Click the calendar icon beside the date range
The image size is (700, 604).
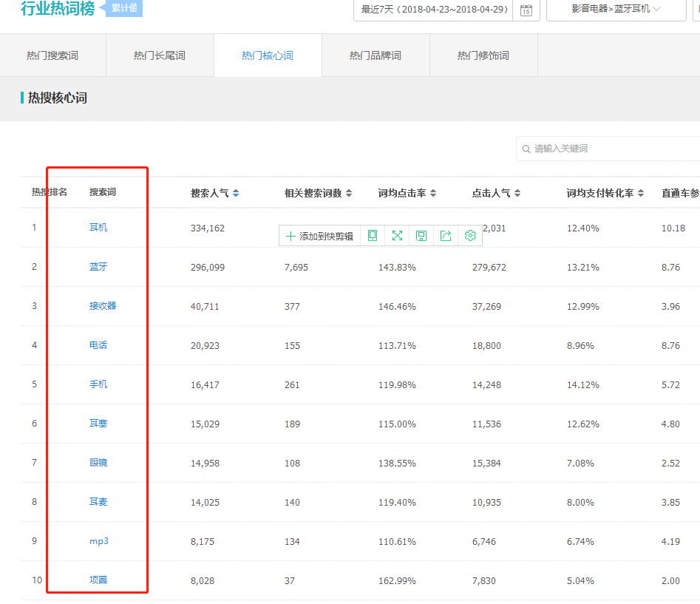tap(526, 10)
